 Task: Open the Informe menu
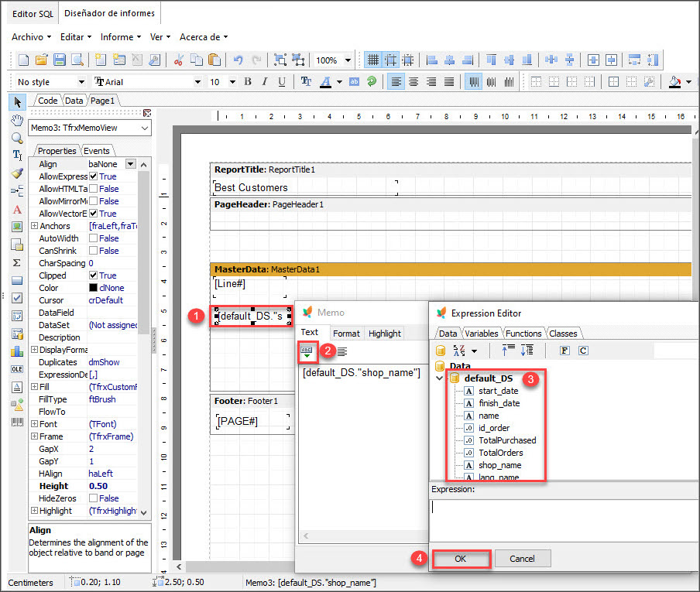click(x=121, y=37)
